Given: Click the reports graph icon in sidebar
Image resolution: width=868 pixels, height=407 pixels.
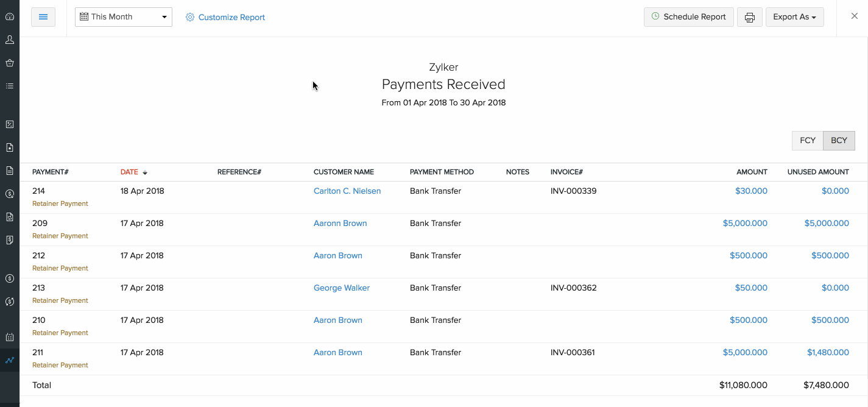Looking at the screenshot, I should point(10,360).
